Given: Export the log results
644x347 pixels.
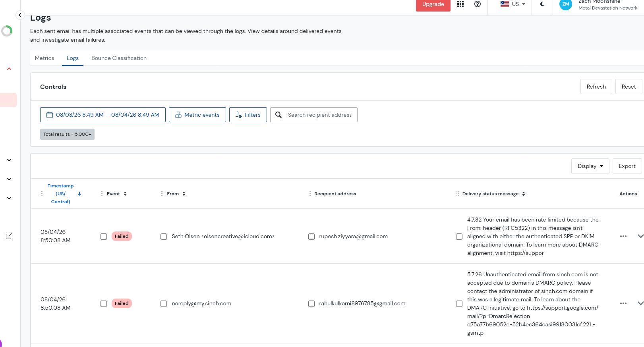Looking at the screenshot, I should 627,166.
